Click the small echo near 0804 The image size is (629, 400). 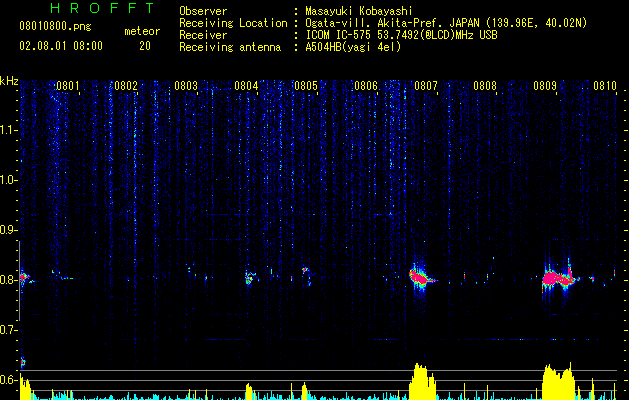tap(250, 277)
